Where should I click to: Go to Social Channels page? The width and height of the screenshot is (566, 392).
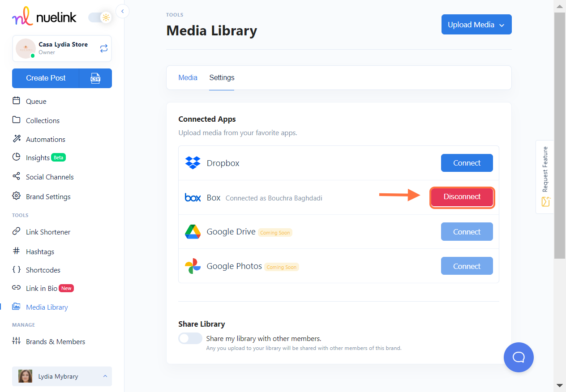(50, 177)
